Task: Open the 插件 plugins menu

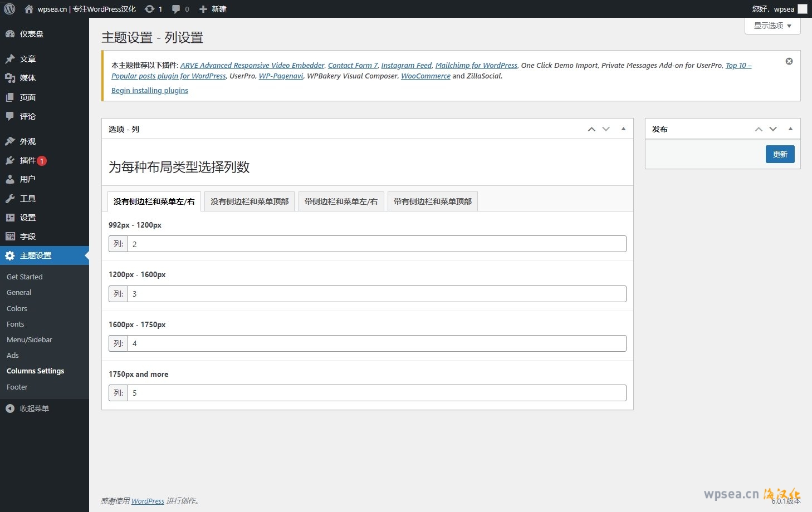Action: [45, 160]
